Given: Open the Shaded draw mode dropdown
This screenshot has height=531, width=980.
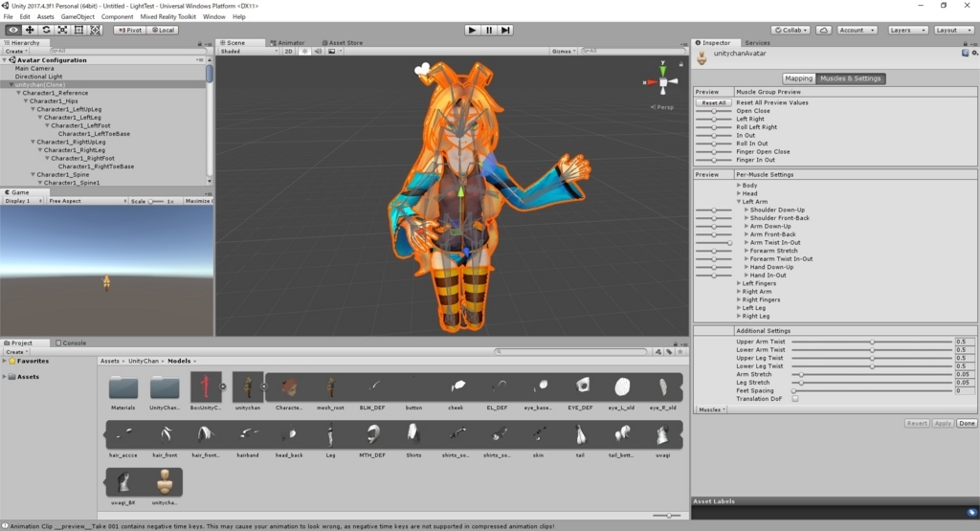Looking at the screenshot, I should 248,52.
